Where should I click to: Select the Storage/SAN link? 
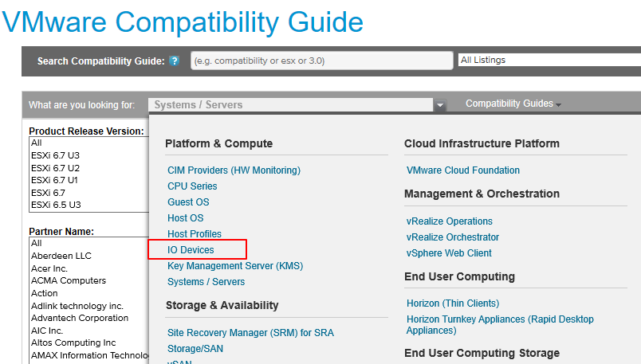point(195,349)
